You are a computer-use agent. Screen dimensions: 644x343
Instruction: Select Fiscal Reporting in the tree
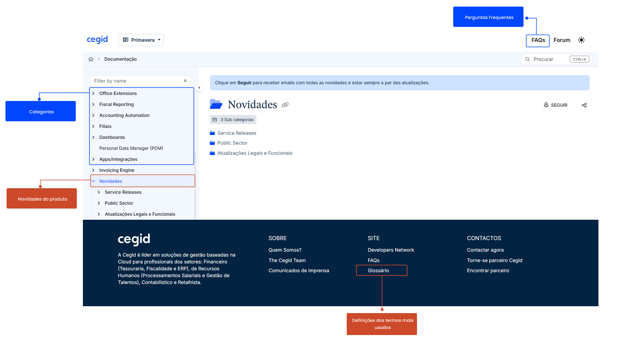tap(116, 104)
